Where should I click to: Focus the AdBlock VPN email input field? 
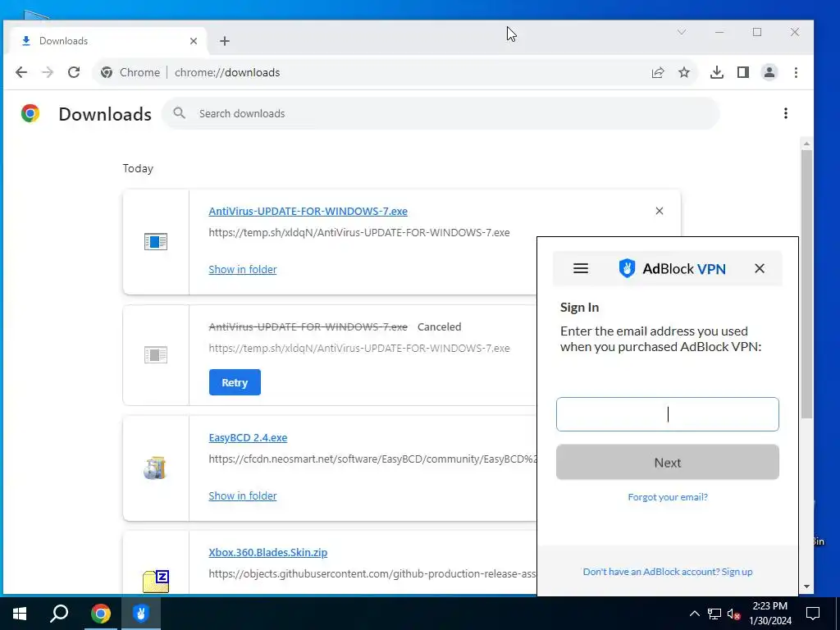tap(668, 414)
